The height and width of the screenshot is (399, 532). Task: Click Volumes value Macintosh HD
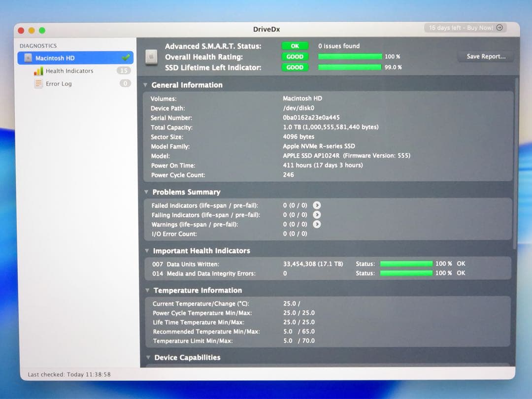(x=302, y=98)
